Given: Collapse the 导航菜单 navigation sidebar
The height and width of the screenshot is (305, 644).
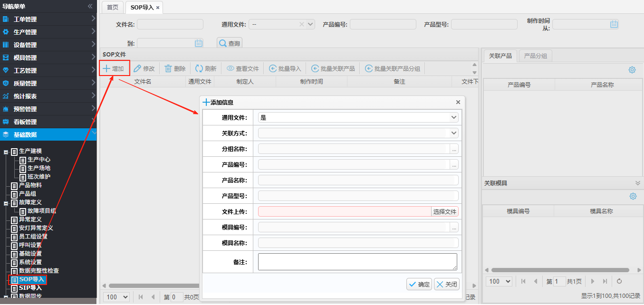Looking at the screenshot, I should [90, 6].
